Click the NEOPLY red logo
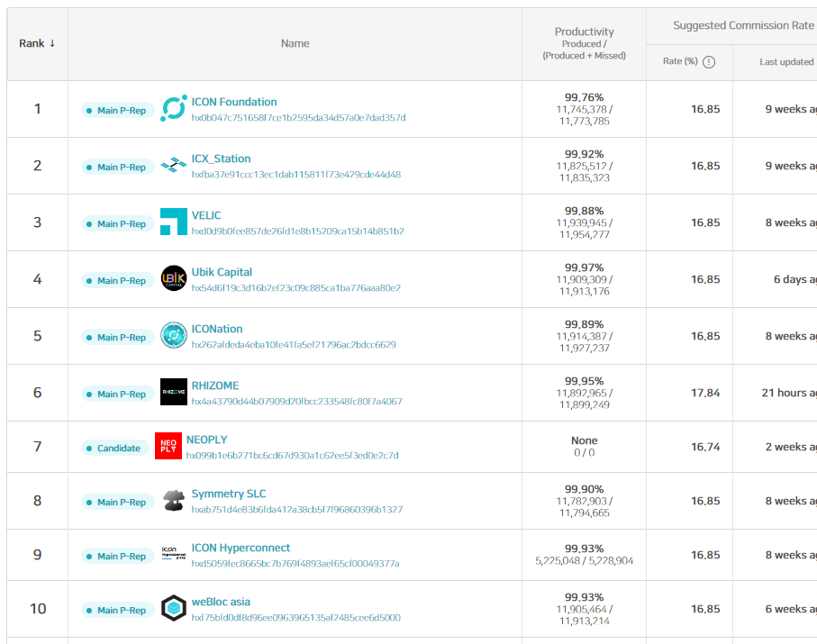Image resolution: width=817 pixels, height=644 pixels. pyautogui.click(x=168, y=446)
